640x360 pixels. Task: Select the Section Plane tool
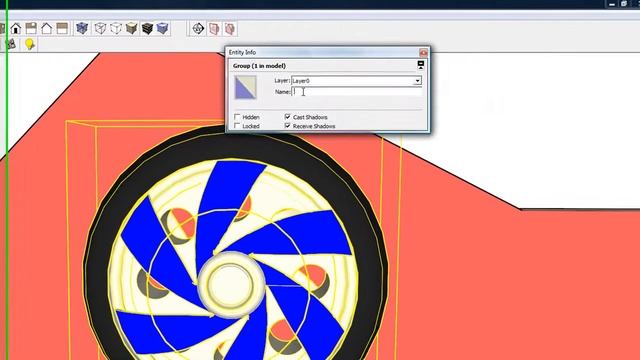tap(198, 29)
